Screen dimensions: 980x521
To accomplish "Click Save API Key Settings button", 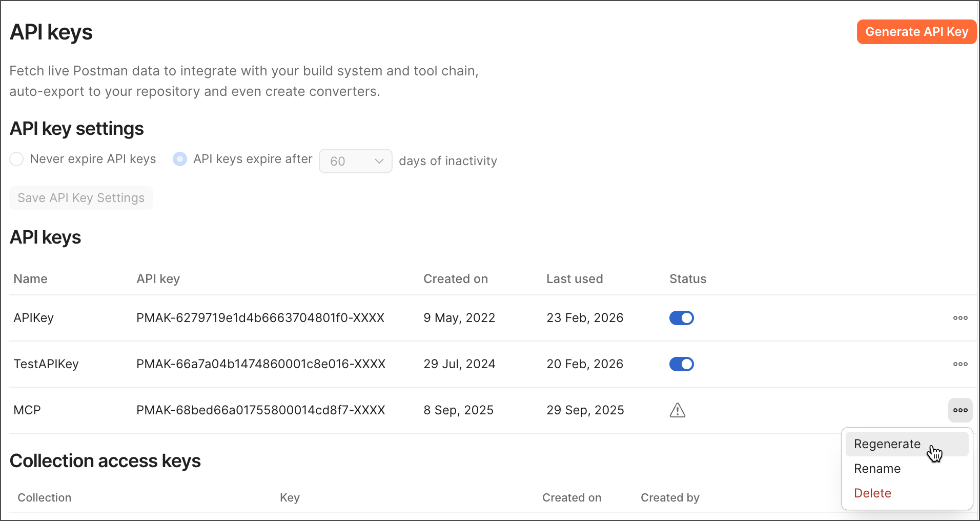I will (x=81, y=198).
